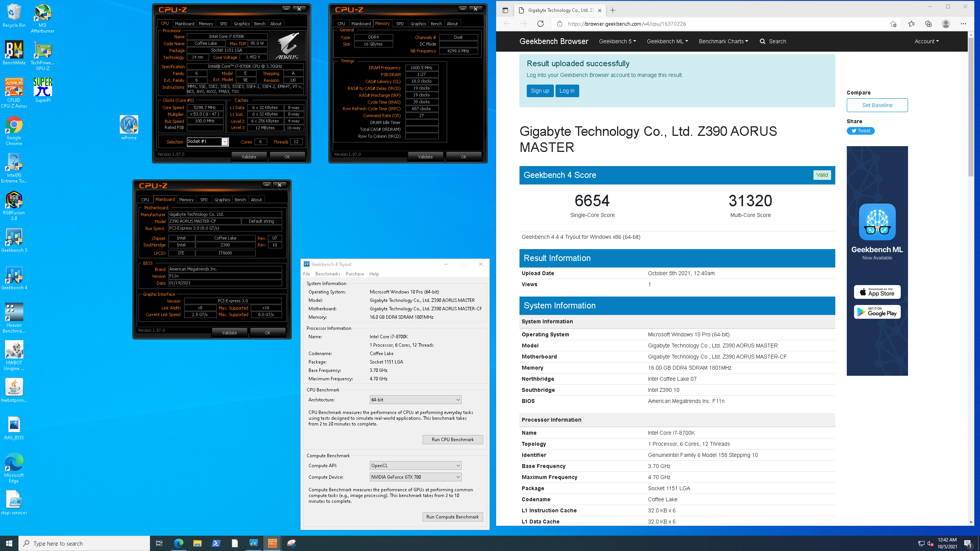
Task: Open the TechPowerUp GPU-Z shortcut
Action: click(x=42, y=56)
